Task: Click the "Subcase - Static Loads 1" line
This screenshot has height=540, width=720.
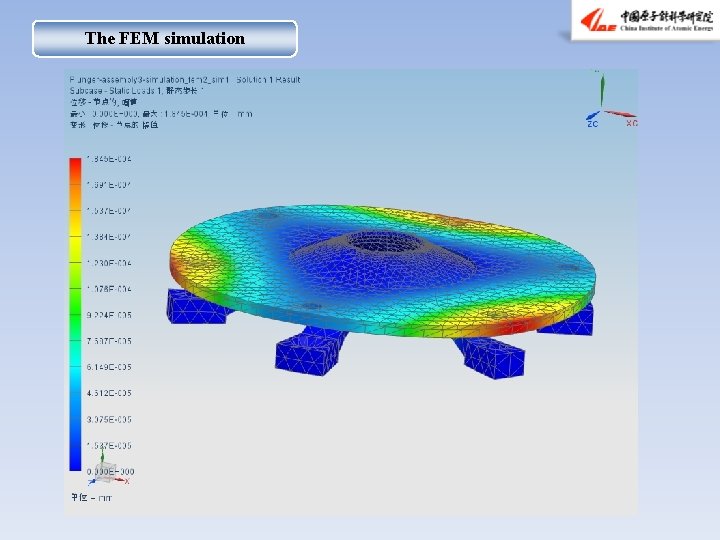Action: [136, 91]
